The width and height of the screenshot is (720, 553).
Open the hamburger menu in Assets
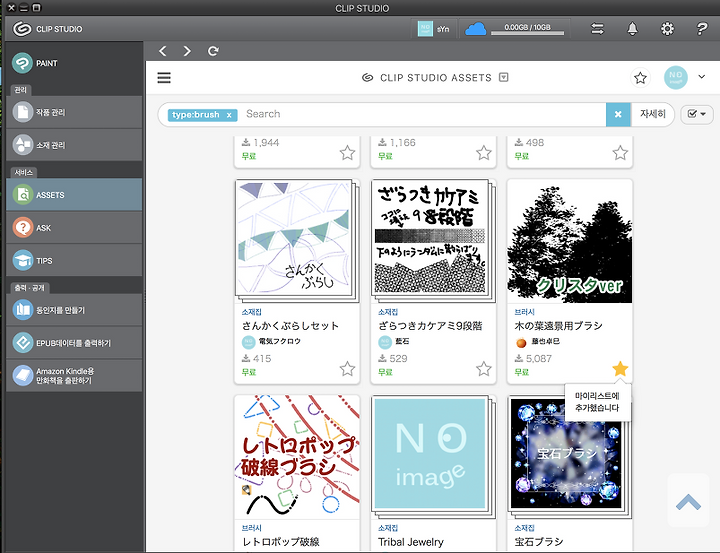click(164, 78)
